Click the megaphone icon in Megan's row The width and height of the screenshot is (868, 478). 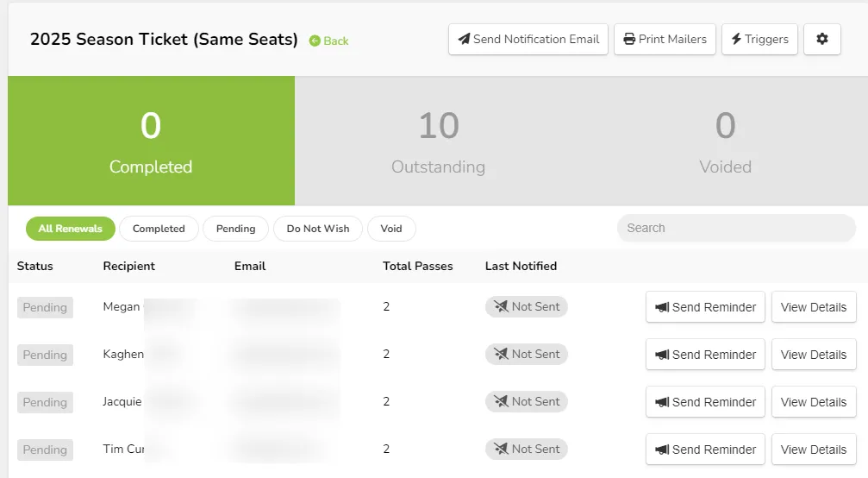click(x=662, y=307)
